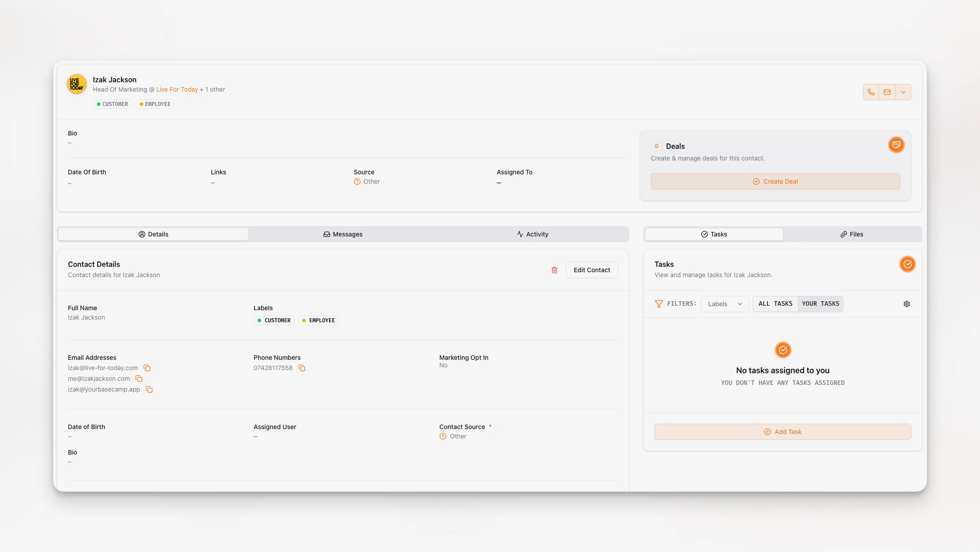
Task: Switch to the Details tab
Action: tap(153, 234)
